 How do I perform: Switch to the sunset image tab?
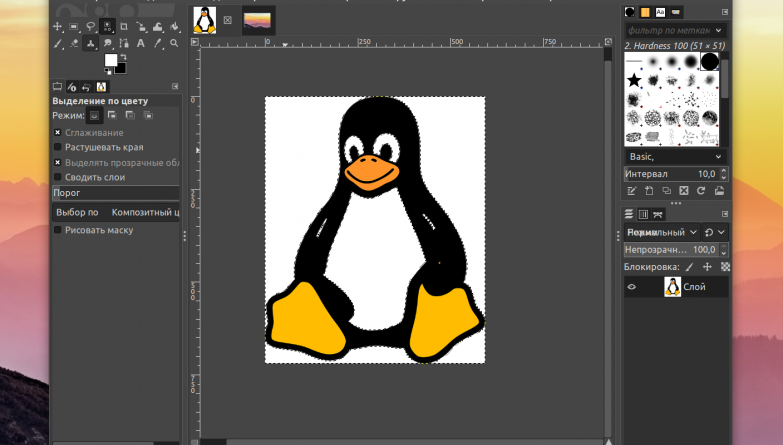(x=258, y=19)
